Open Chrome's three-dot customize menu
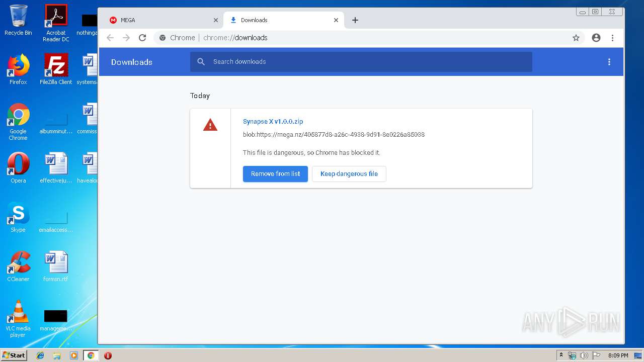The image size is (644, 362). (x=612, y=38)
